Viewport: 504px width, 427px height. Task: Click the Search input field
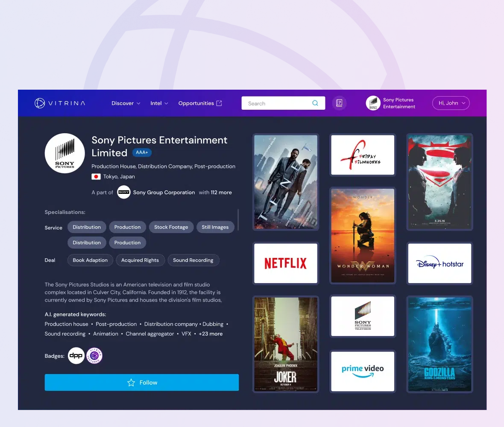[x=283, y=103]
